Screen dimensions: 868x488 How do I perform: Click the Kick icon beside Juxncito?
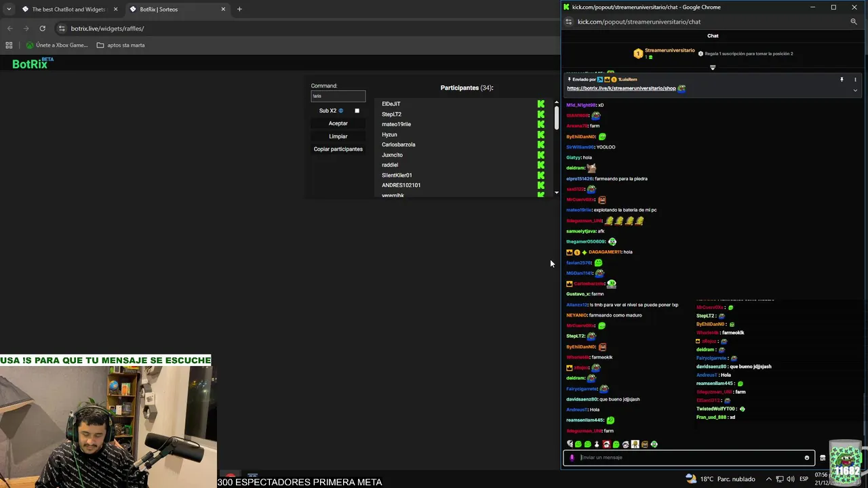tap(541, 155)
